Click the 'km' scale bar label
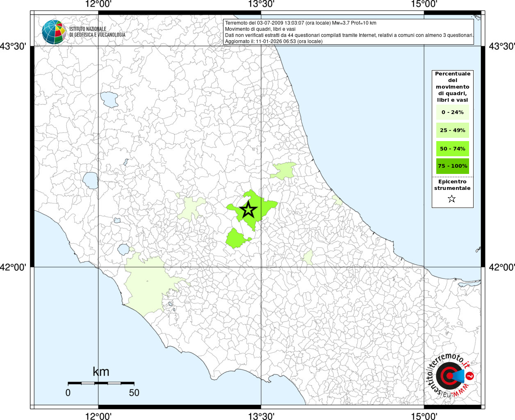 click(101, 372)
